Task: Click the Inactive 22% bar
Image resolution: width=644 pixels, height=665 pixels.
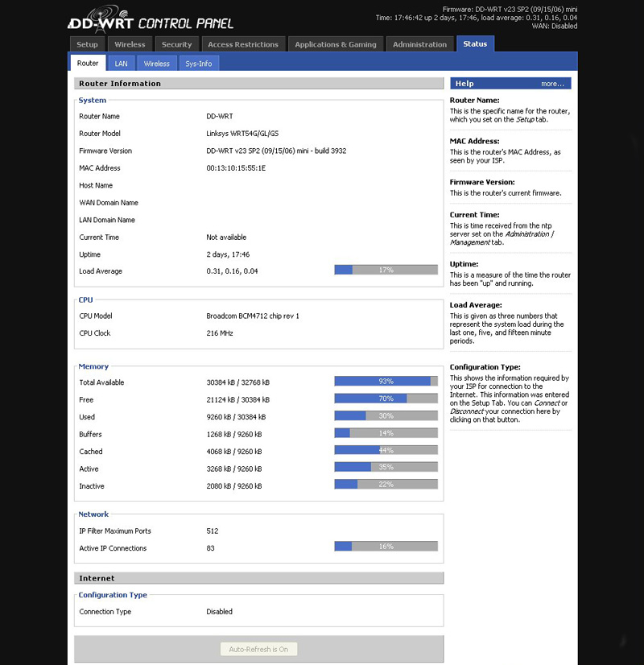Action: point(386,485)
